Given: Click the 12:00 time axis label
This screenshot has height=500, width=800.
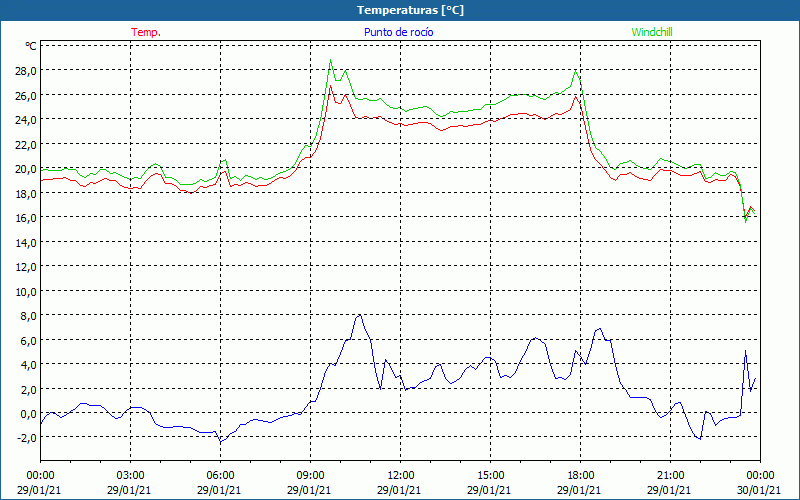Looking at the screenshot, I should (401, 476).
